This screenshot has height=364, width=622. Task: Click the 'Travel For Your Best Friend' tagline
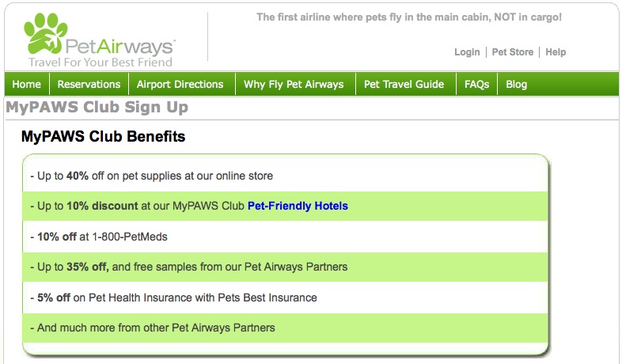(101, 63)
